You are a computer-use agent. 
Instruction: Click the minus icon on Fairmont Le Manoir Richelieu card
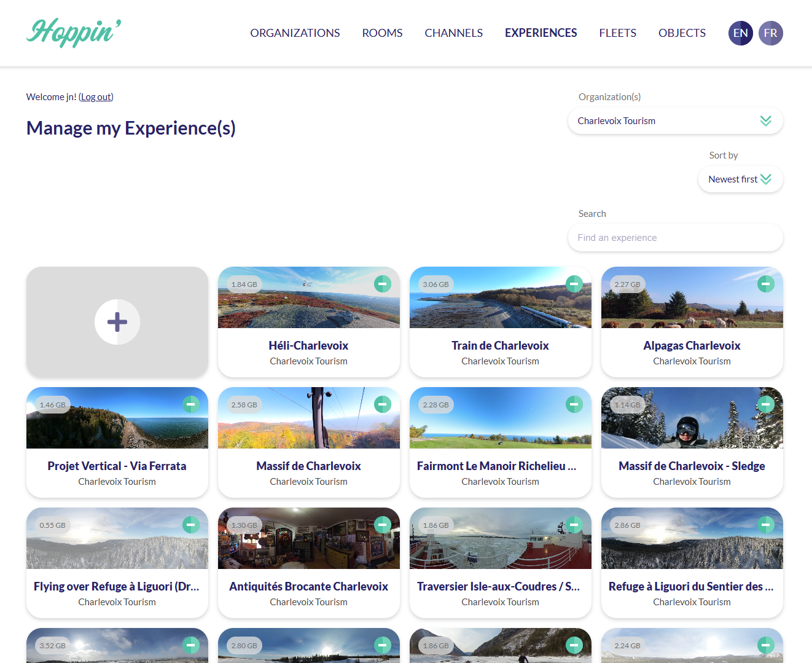coord(574,404)
